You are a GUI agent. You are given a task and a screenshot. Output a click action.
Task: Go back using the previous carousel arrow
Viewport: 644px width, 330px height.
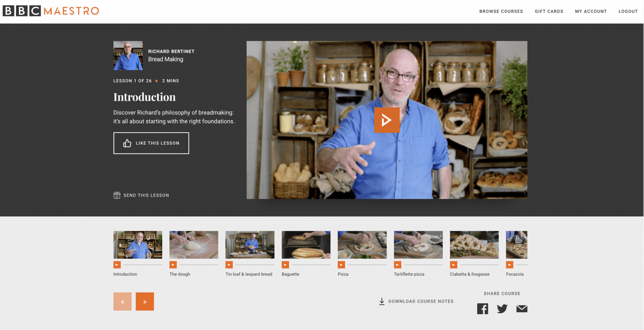(x=122, y=301)
